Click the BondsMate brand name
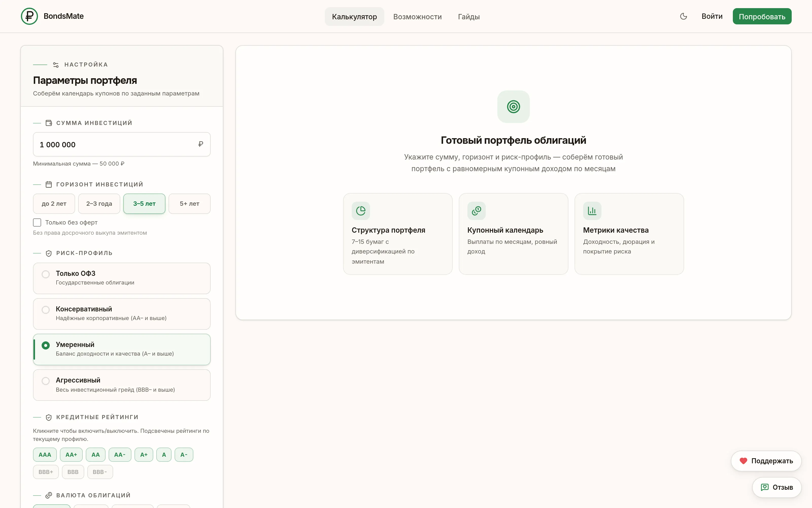 64,16
